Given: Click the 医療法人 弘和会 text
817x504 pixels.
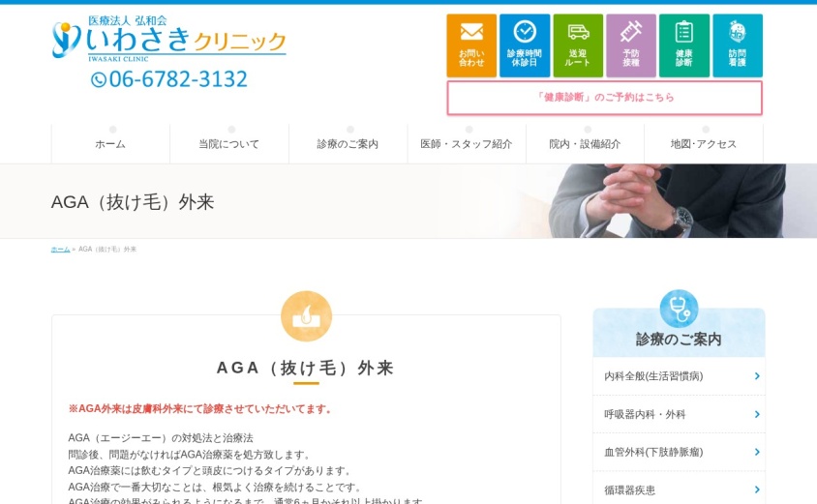Looking at the screenshot, I should (128, 21).
